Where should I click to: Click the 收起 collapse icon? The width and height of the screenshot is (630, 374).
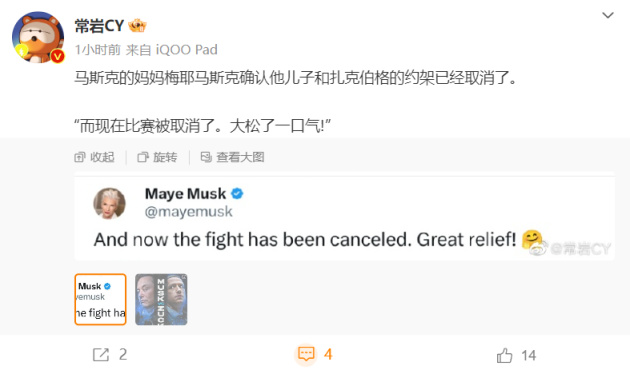pos(80,157)
